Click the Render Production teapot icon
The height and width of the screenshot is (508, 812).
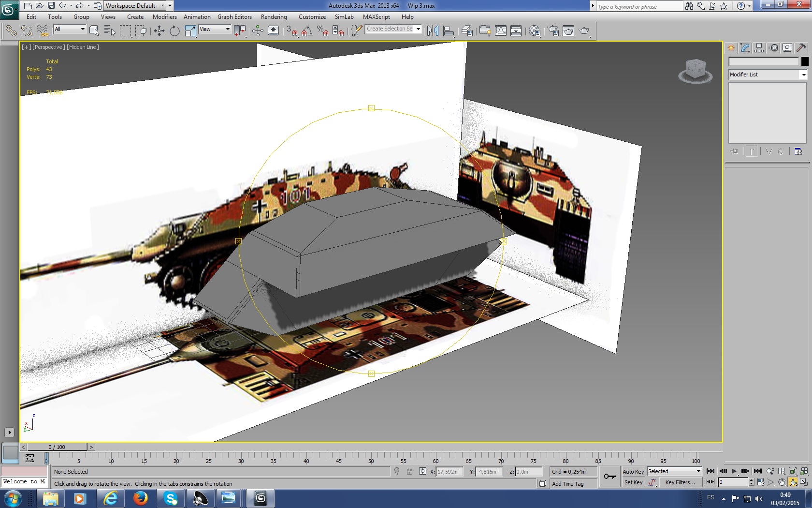tap(584, 31)
